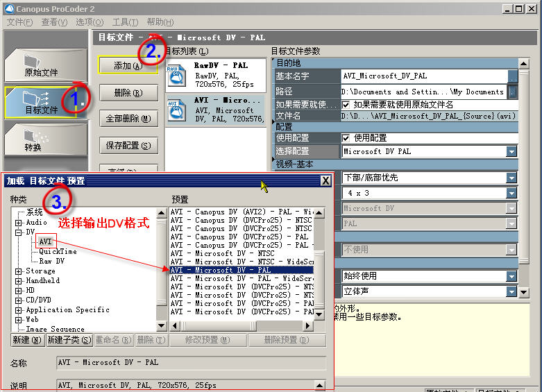Expand the Application Specific category

click(19, 310)
